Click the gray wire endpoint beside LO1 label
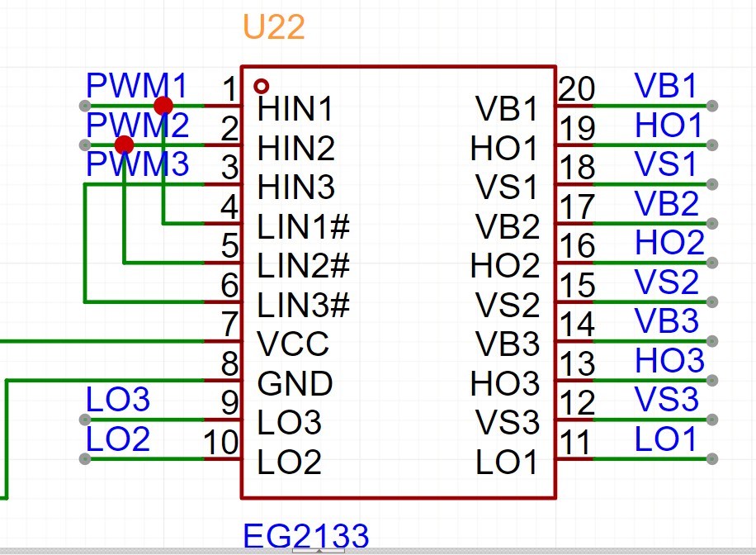Screen dimensions: 756x555 coord(712,459)
